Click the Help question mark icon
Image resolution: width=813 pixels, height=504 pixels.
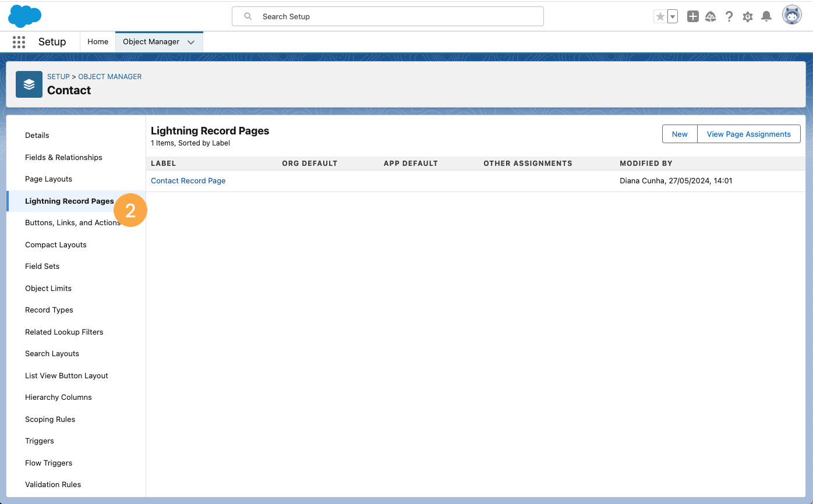[x=729, y=16]
